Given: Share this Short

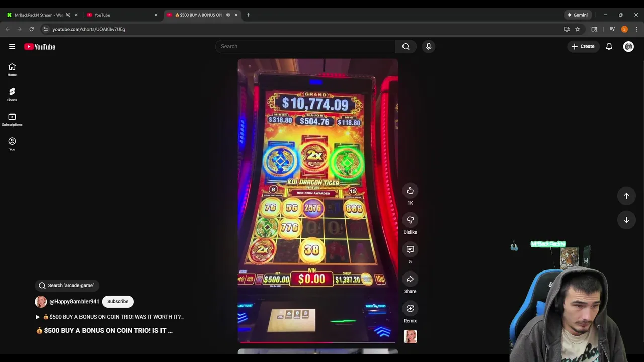Looking at the screenshot, I should pos(410,279).
